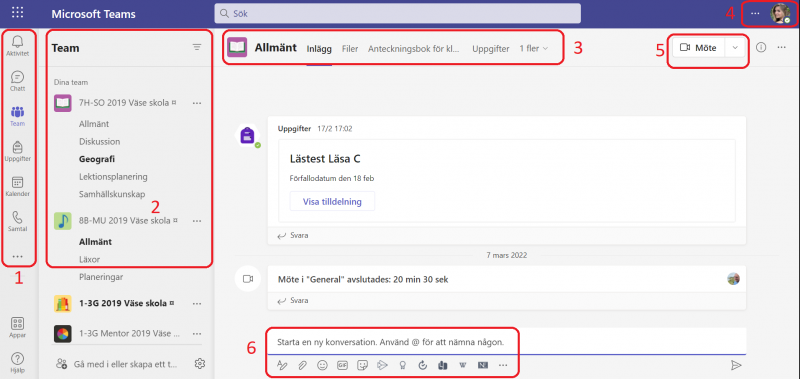This screenshot has width=800, height=379.
Task: Click the new conversation compose box
Action: [x=506, y=342]
